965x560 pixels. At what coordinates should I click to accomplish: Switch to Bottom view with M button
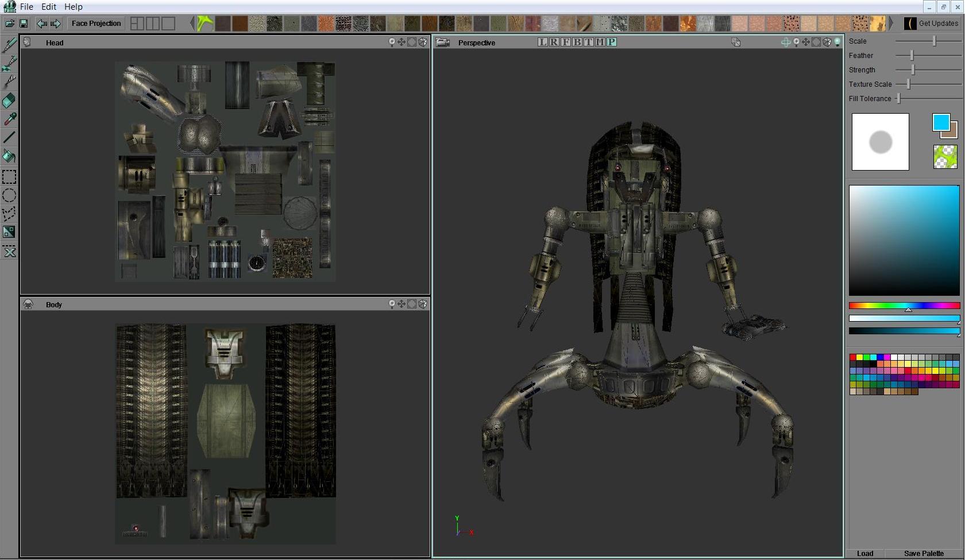[600, 42]
